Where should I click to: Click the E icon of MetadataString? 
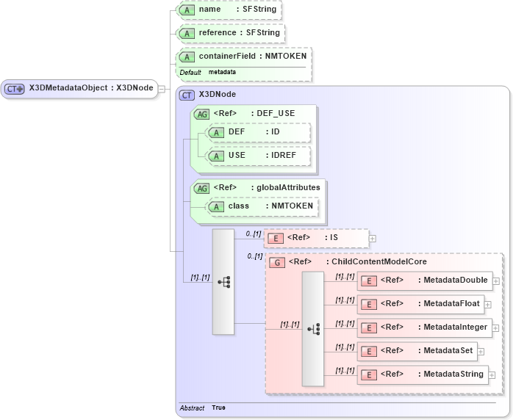point(369,374)
